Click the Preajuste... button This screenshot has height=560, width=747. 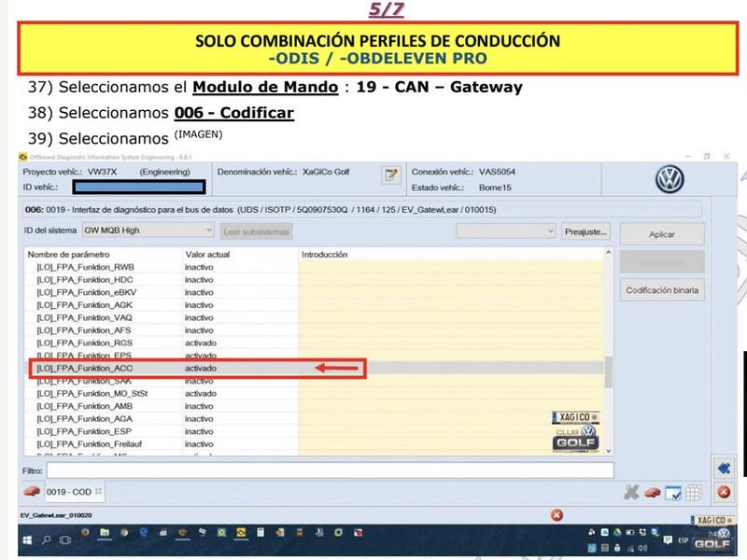coord(585,231)
